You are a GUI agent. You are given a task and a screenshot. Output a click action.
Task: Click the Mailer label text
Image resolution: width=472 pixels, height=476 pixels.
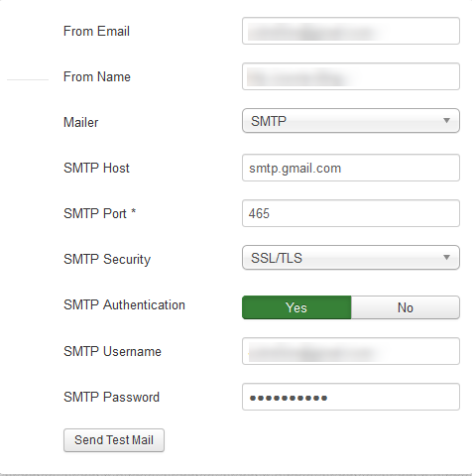(x=80, y=122)
